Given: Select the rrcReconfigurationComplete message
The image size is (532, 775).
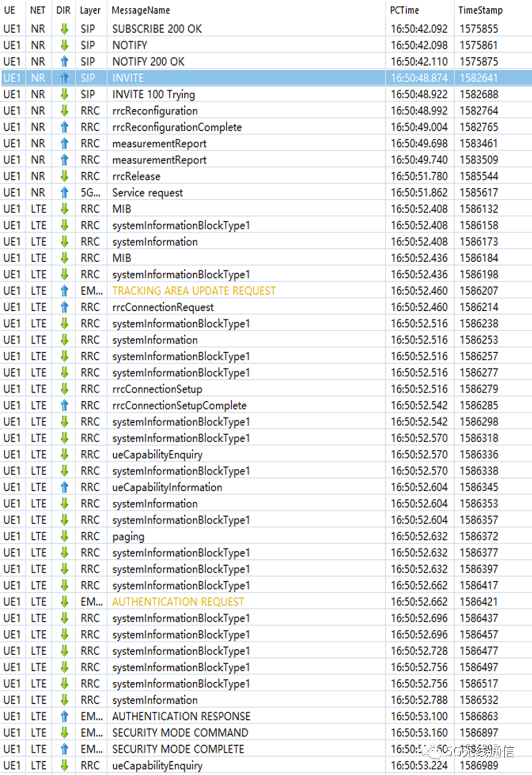Looking at the screenshot, I should [177, 127].
